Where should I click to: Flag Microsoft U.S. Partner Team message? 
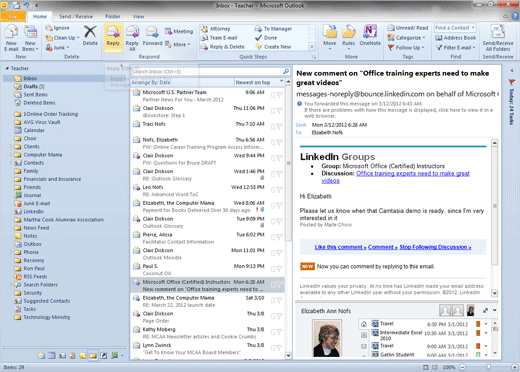279,95
